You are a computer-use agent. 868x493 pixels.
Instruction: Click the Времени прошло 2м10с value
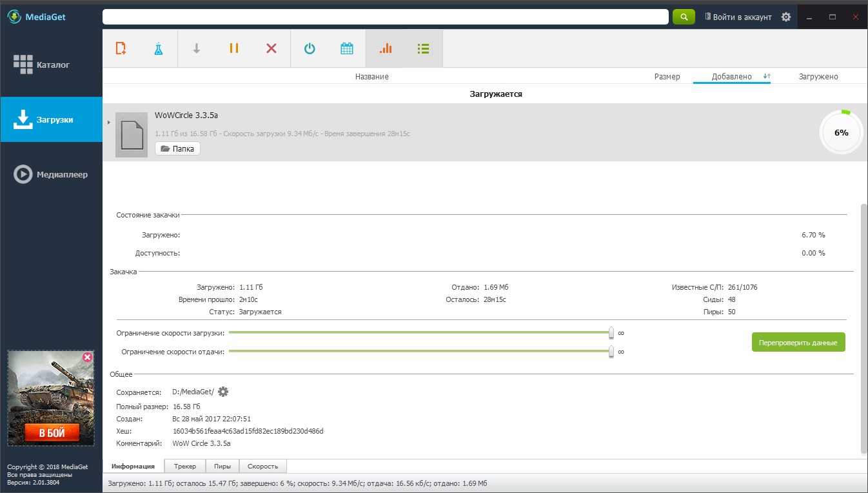(248, 299)
